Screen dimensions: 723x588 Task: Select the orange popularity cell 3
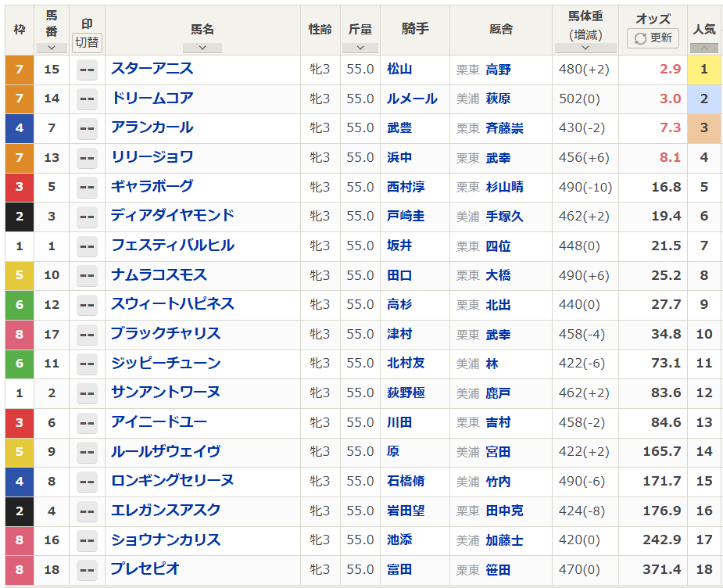point(703,128)
